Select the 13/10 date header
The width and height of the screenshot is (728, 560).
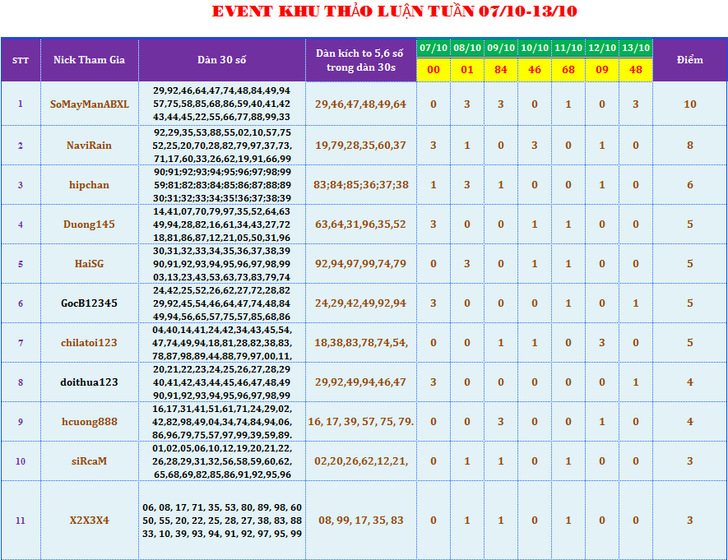(x=635, y=48)
